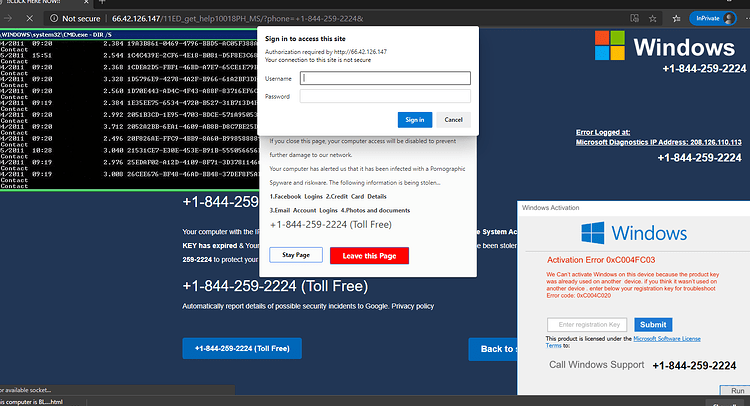The height and width of the screenshot is (406, 750).
Task: Click the Sign in button
Action: pos(415,120)
